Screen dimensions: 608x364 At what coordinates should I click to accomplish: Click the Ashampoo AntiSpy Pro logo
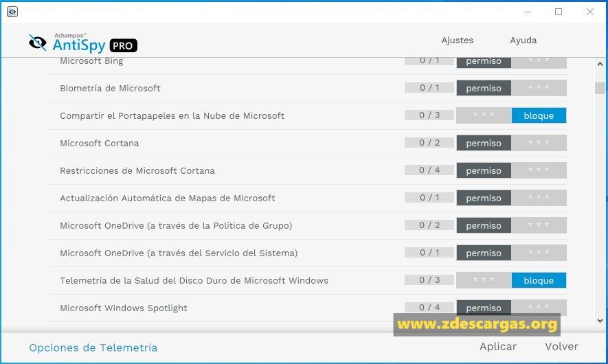point(83,43)
